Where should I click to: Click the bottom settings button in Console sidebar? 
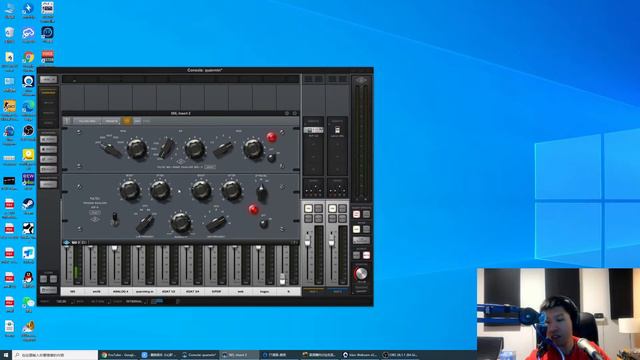click(49, 290)
